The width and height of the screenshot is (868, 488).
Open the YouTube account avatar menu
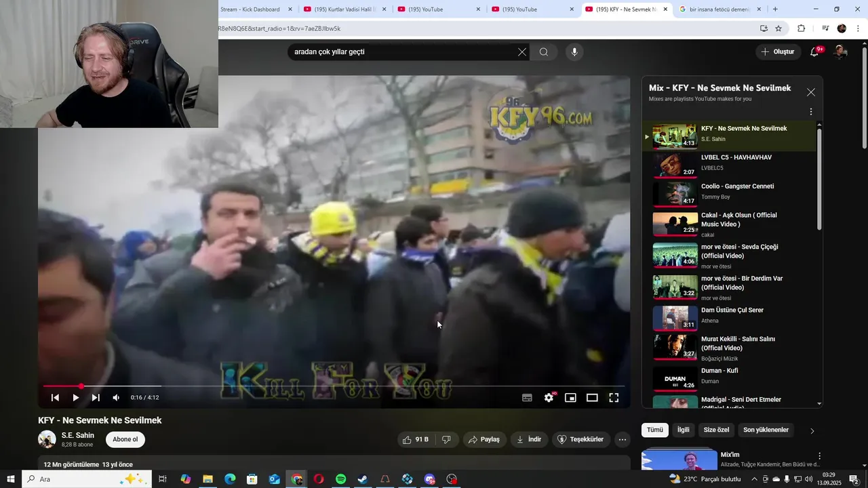coord(840,52)
